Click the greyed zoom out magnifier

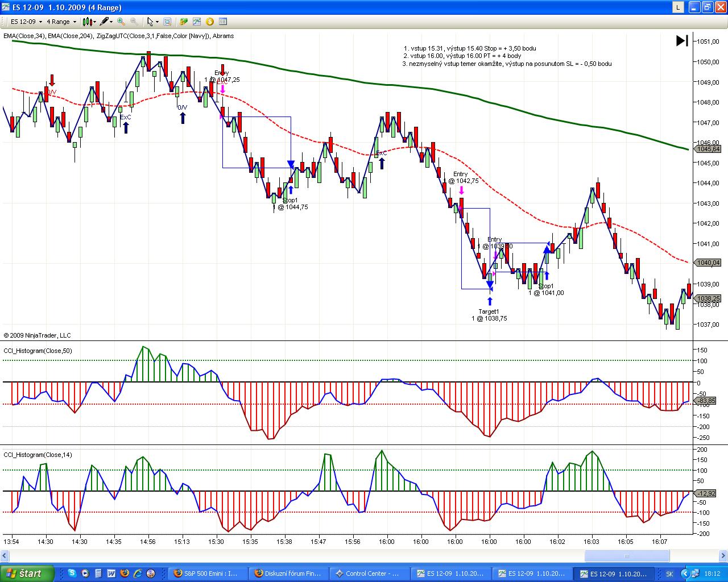pyautogui.click(x=134, y=22)
